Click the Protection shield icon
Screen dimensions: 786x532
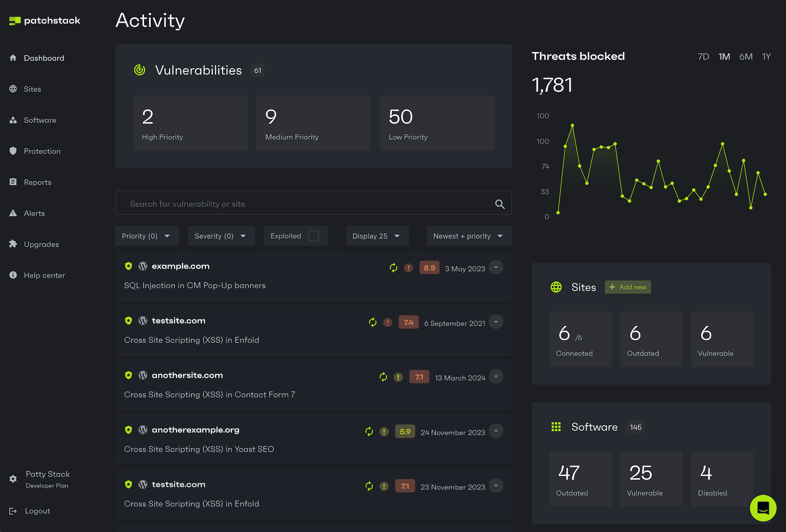13,151
